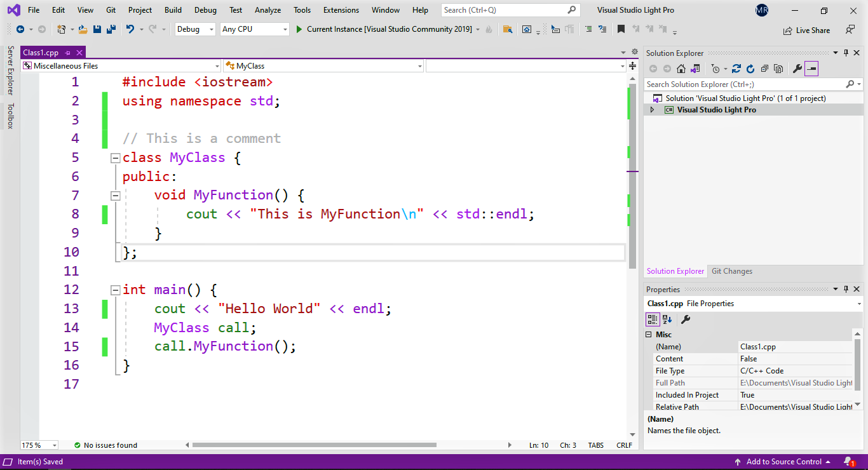Click the Live Share button
Screen dimensions: 868x470
pyautogui.click(x=807, y=30)
